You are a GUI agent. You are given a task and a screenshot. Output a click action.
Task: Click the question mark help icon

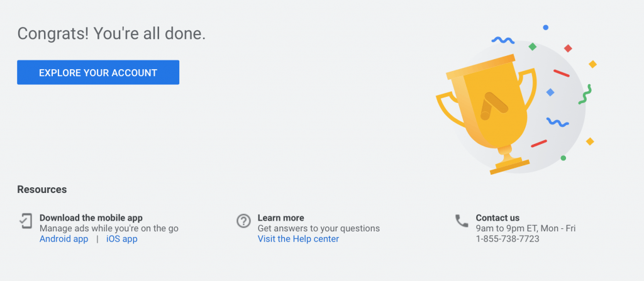click(243, 221)
